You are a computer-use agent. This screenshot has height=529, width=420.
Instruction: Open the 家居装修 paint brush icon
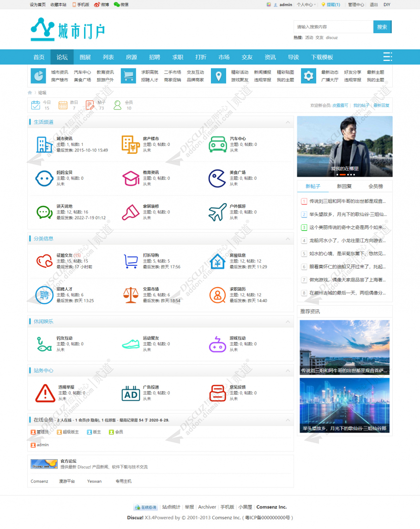pyautogui.click(x=131, y=212)
